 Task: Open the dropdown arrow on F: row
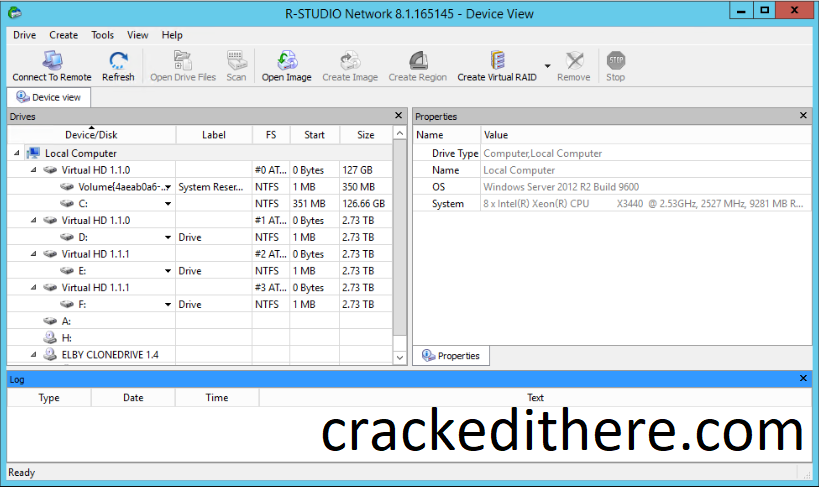point(168,304)
